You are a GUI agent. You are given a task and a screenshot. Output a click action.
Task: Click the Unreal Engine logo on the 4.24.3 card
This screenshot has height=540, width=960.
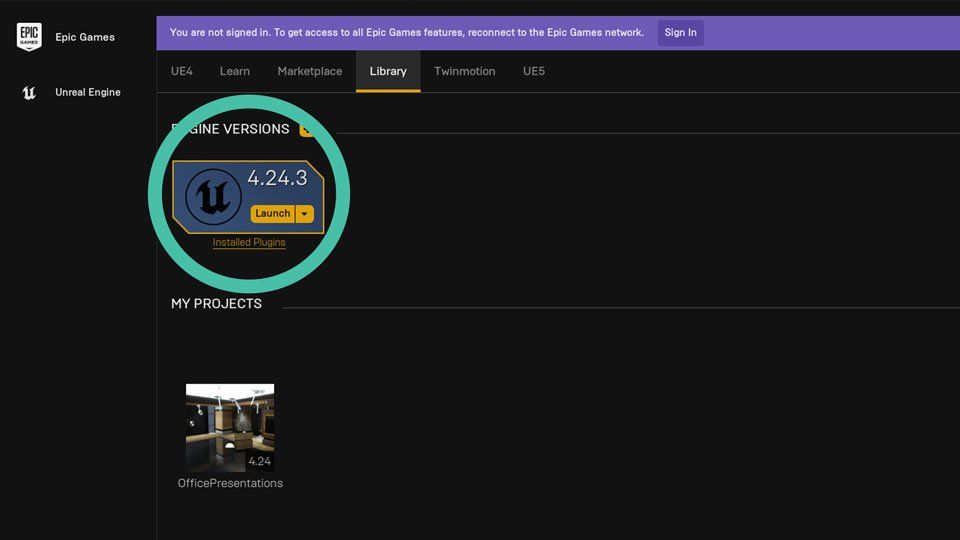[213, 197]
